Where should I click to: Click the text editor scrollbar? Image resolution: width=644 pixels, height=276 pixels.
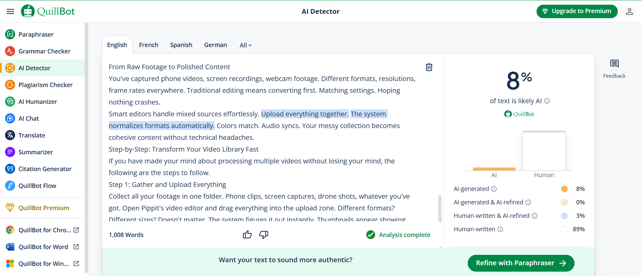pos(440,208)
